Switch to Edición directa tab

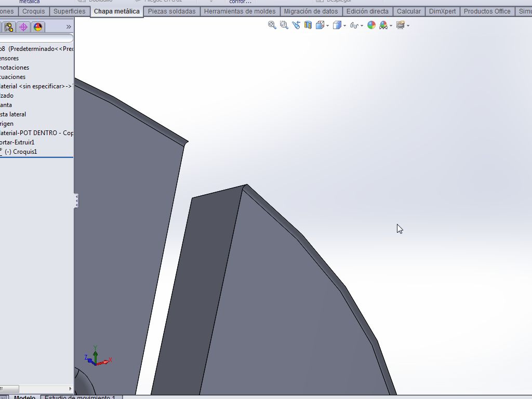367,11
